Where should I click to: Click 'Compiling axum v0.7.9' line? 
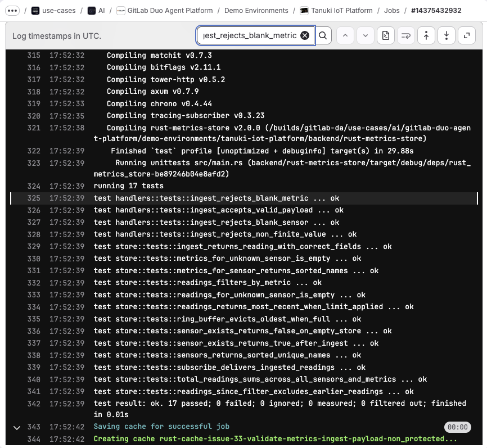click(153, 92)
